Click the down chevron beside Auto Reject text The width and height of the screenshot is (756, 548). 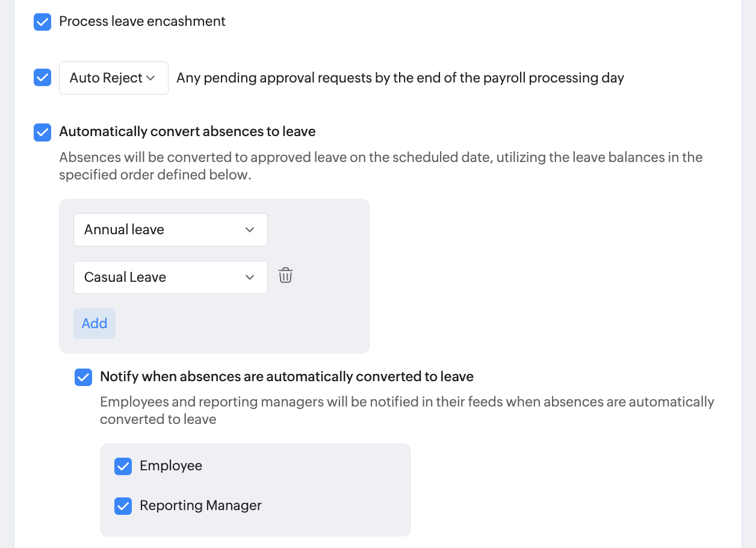151,78
